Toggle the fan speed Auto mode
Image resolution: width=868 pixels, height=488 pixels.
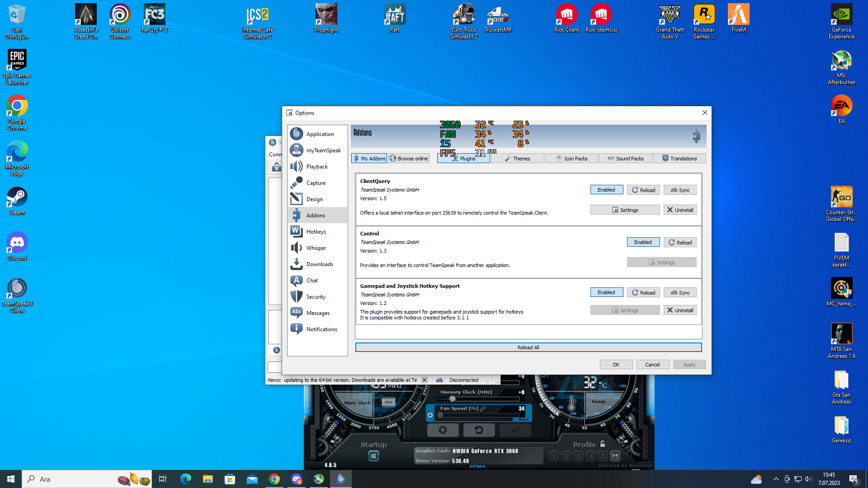523,419
